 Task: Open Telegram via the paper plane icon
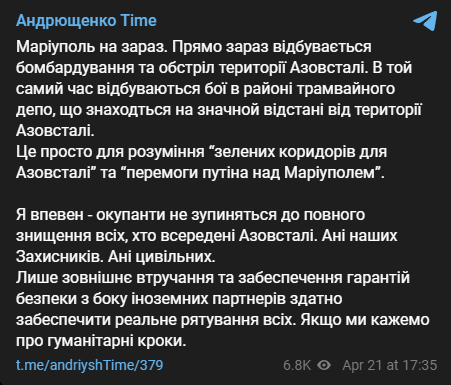tap(425, 21)
